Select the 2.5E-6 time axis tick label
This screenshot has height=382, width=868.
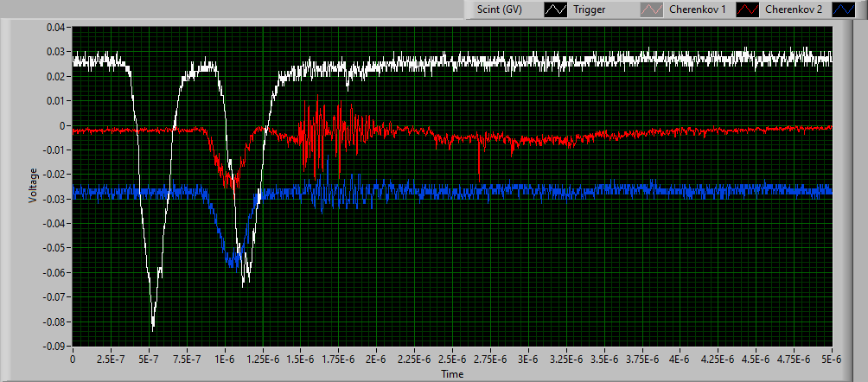452,358
